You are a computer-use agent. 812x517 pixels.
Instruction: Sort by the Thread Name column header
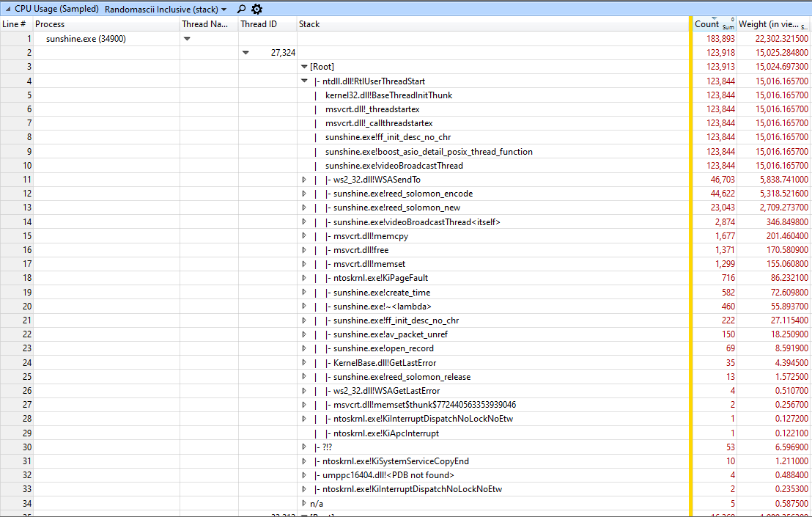(204, 23)
